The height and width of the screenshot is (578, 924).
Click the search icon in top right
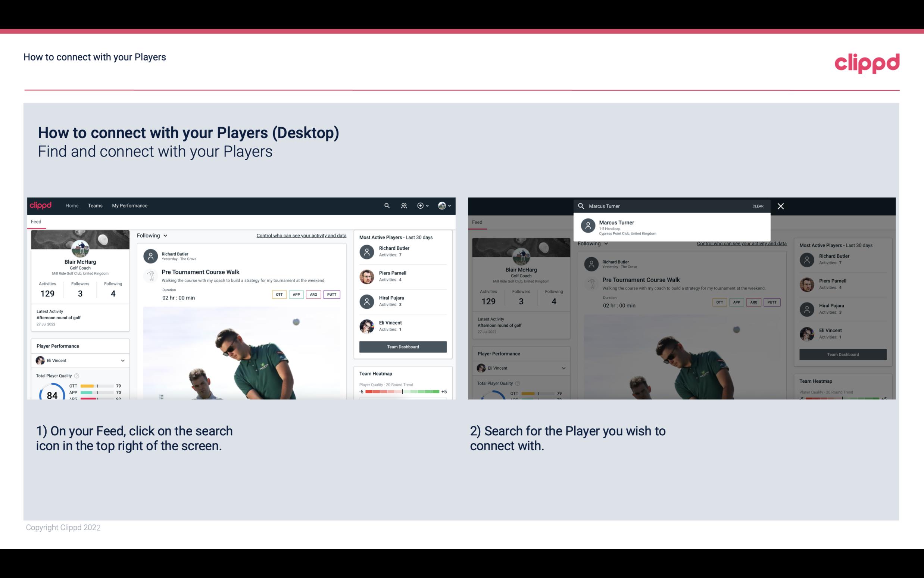coord(386,205)
